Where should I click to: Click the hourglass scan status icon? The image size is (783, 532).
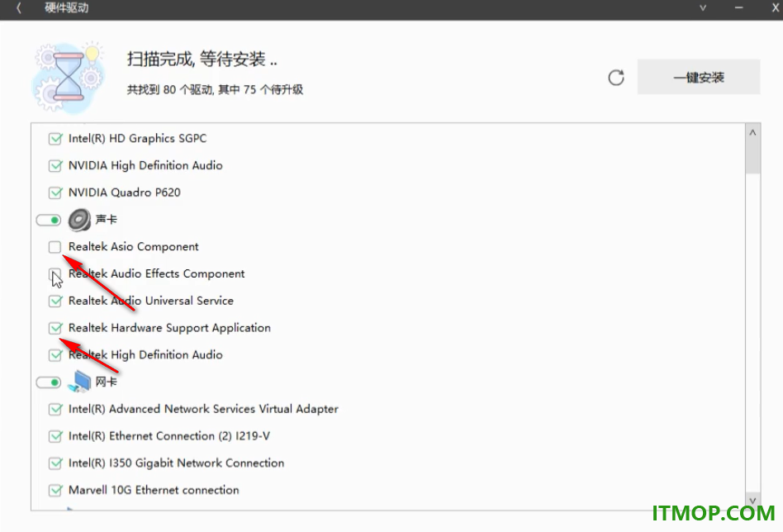(69, 78)
